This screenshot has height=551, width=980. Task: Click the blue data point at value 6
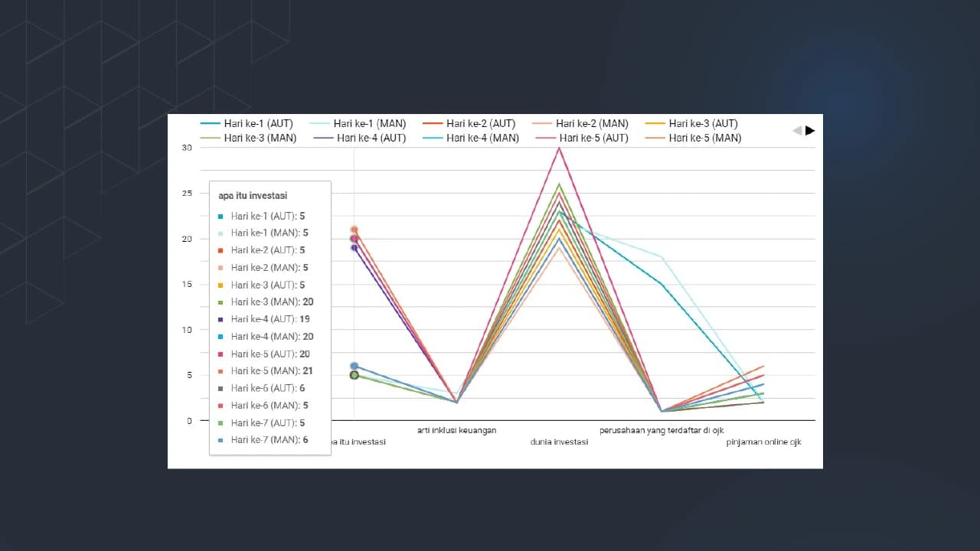[354, 367]
